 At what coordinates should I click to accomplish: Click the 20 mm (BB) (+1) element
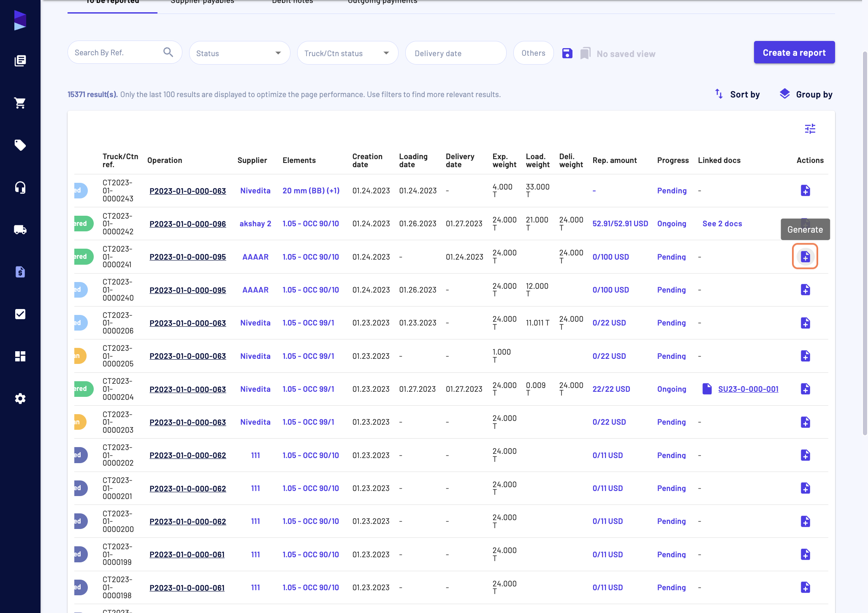[x=311, y=191]
